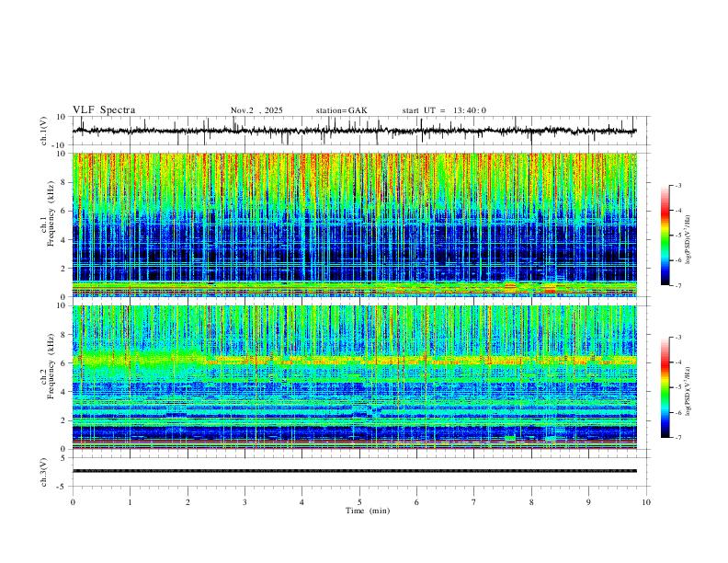Viewport: 728px width, 563px height.
Task: Click the ch.1 frequency tick "2"
Action: pos(63,268)
